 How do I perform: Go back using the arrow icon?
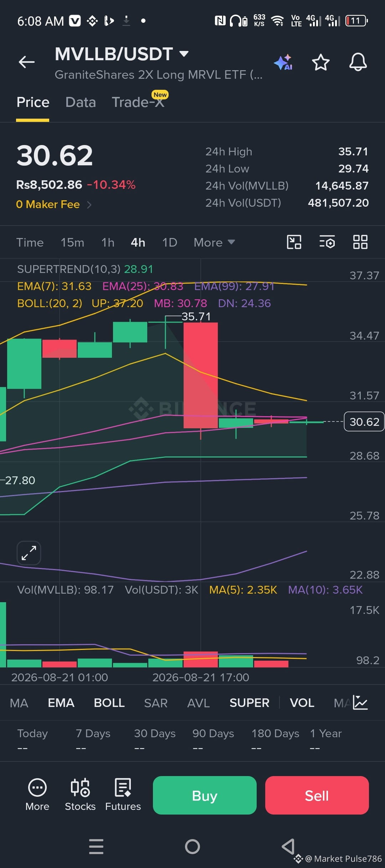coord(27,62)
